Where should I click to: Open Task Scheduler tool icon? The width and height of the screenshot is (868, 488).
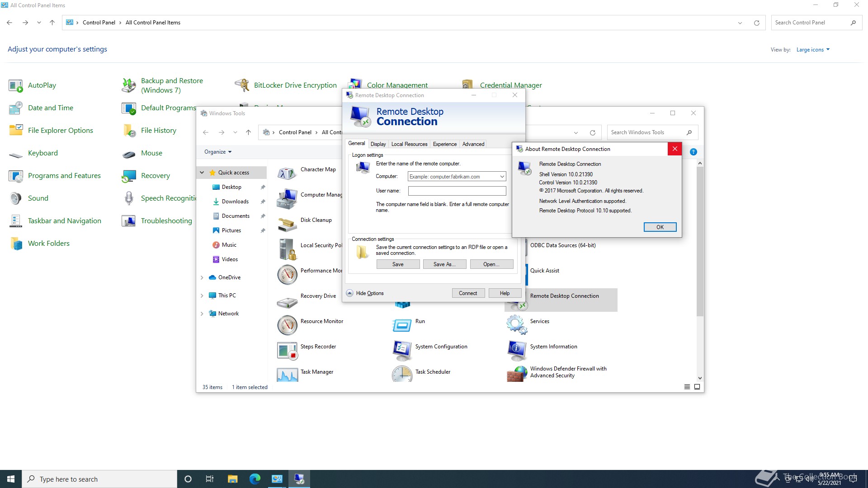402,374
